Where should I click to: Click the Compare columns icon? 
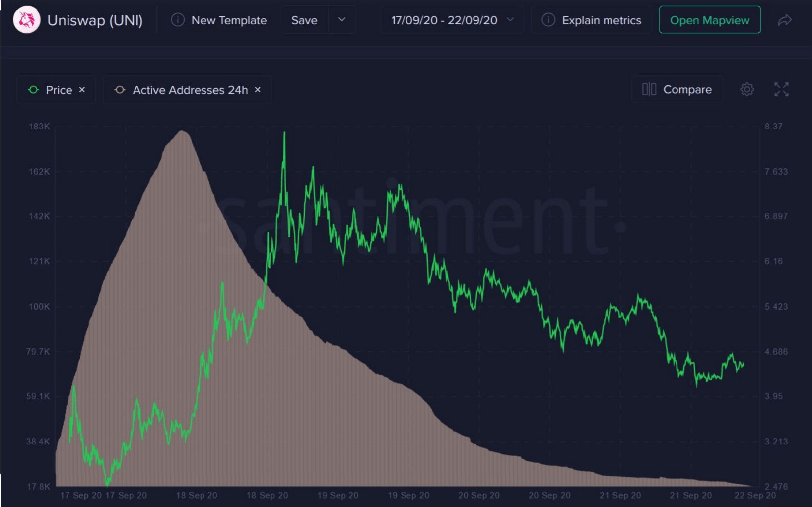(x=649, y=89)
